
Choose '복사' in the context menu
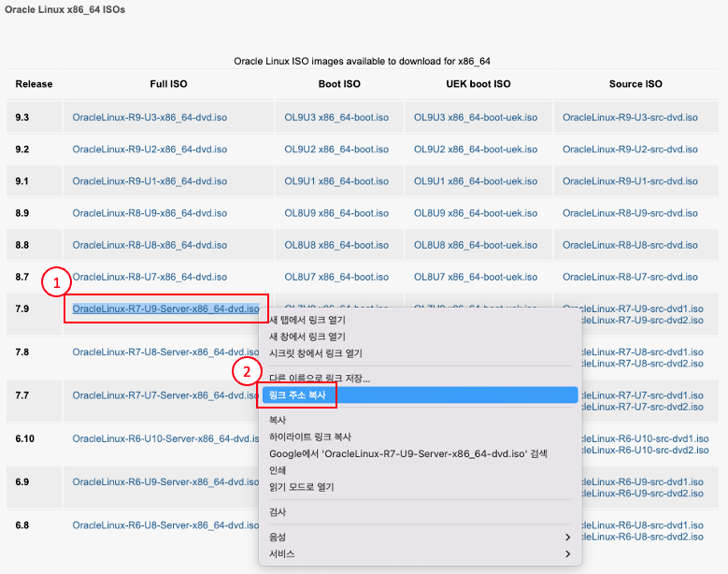pos(278,421)
